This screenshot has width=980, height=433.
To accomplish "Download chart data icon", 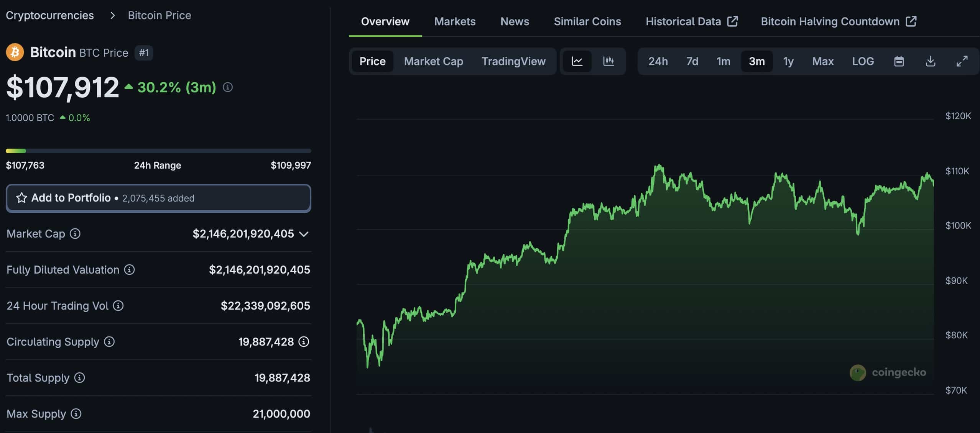I will click(931, 61).
